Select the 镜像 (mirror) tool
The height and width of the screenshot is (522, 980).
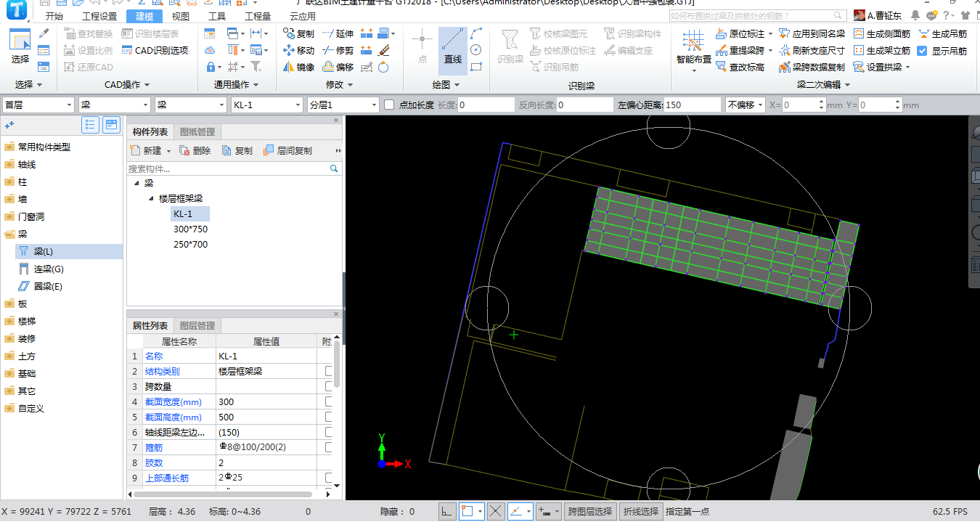pyautogui.click(x=298, y=67)
